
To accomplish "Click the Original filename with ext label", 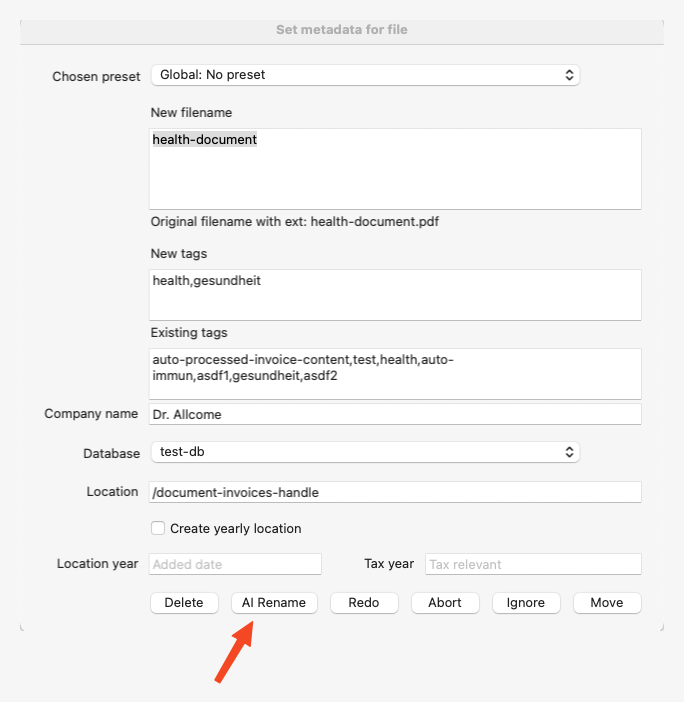I will click(x=295, y=221).
